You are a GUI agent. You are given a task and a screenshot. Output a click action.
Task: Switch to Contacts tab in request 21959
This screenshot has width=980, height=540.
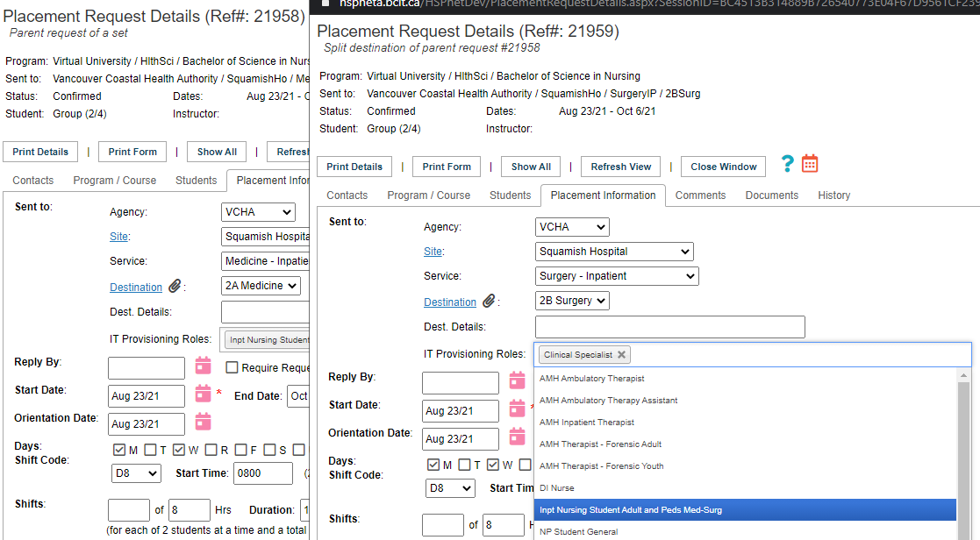click(347, 195)
